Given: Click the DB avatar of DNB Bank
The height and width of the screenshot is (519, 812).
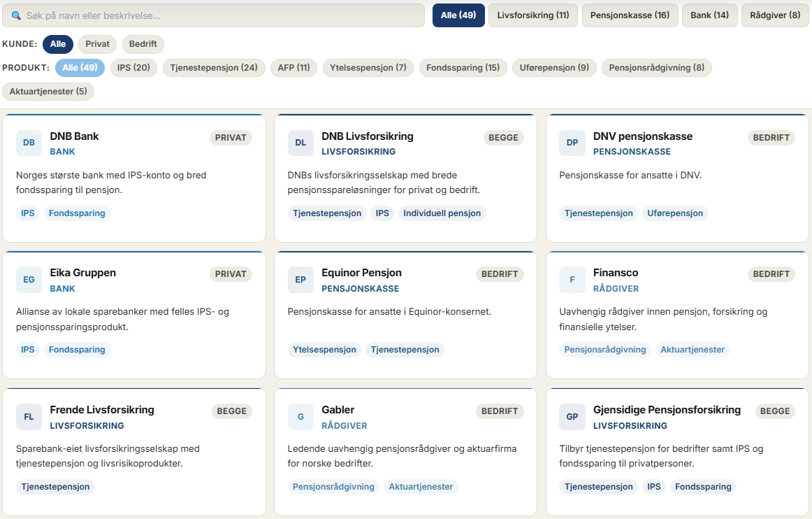Looking at the screenshot, I should [x=29, y=143].
